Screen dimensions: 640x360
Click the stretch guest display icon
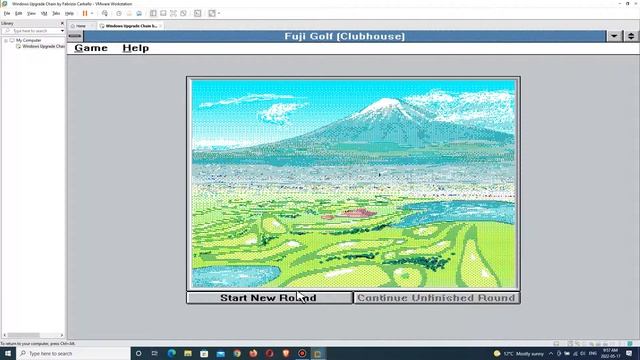(212, 13)
